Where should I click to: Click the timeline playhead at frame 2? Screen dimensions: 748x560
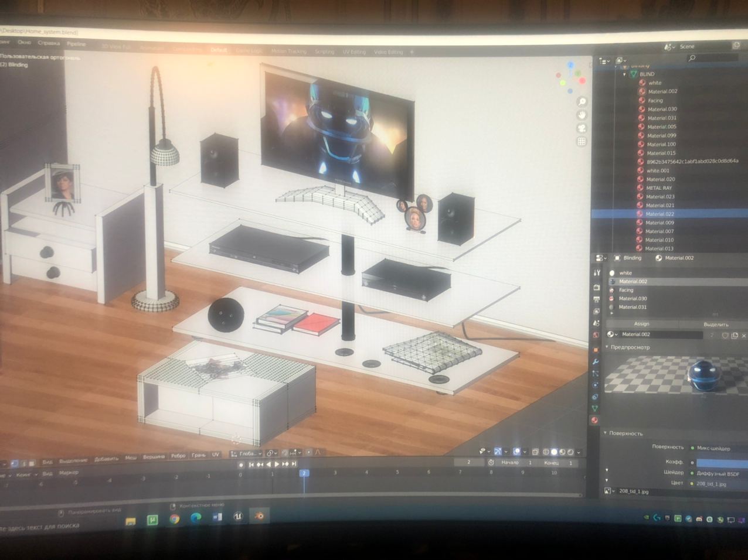coord(304,473)
